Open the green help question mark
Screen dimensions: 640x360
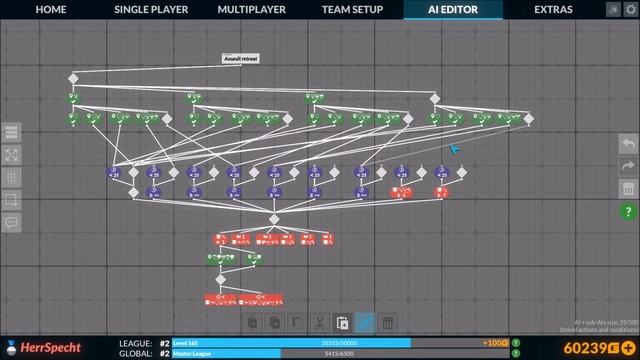pos(628,212)
